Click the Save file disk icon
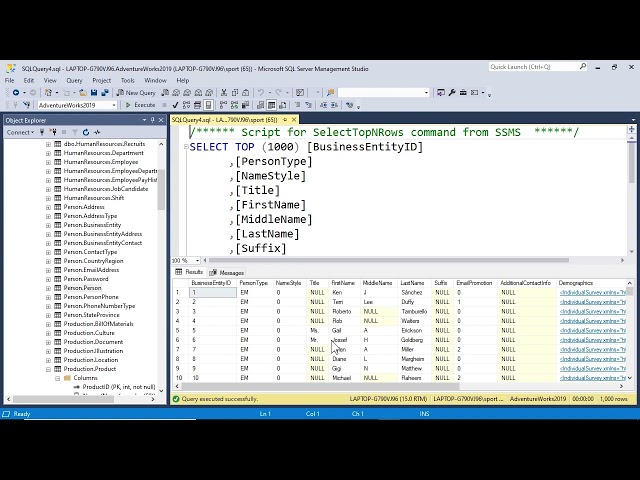The width and height of the screenshot is (640, 480). [x=94, y=93]
